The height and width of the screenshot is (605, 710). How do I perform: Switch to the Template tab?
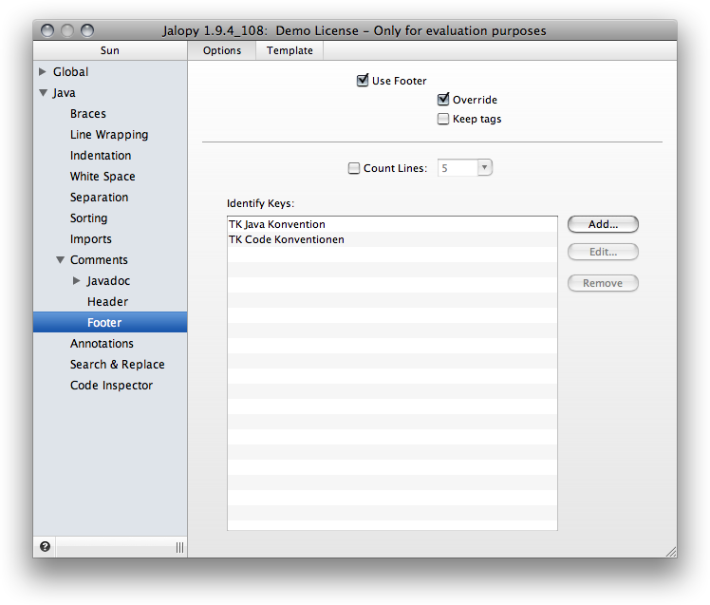[x=289, y=50]
